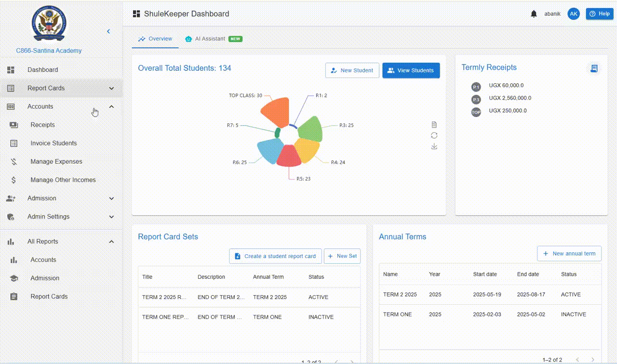Create a new annual term
This screenshot has height=364, width=617.
click(569, 253)
